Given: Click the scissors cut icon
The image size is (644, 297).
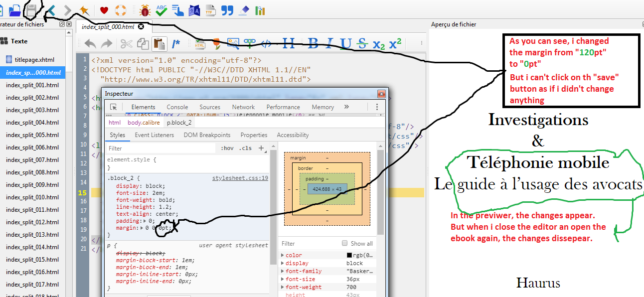Looking at the screenshot, I should (x=126, y=44).
